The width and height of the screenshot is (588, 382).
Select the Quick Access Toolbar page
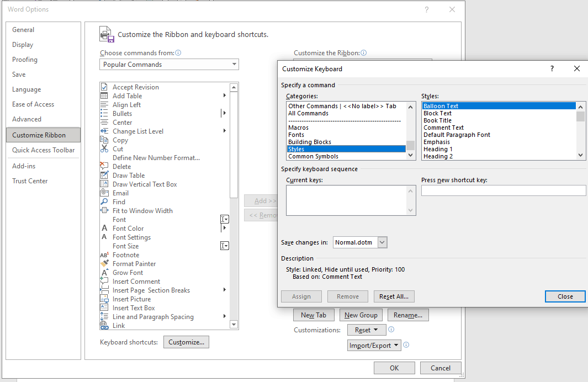[x=43, y=150]
